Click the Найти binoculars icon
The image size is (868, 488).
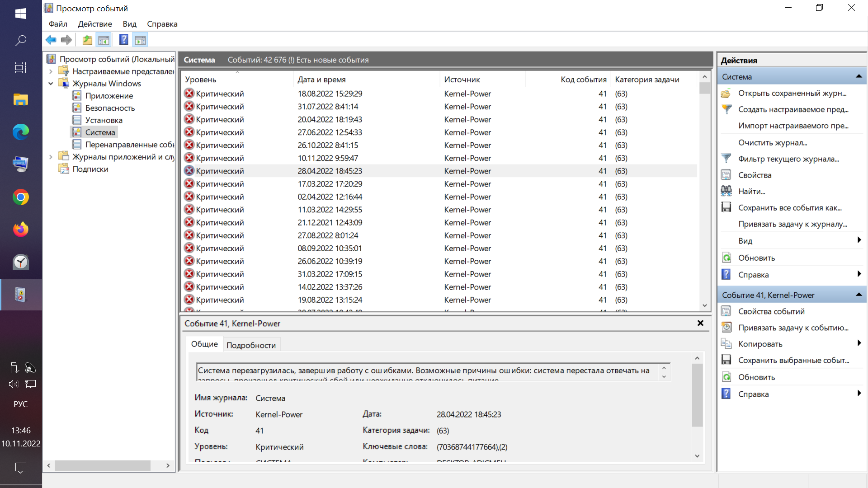pyautogui.click(x=726, y=191)
